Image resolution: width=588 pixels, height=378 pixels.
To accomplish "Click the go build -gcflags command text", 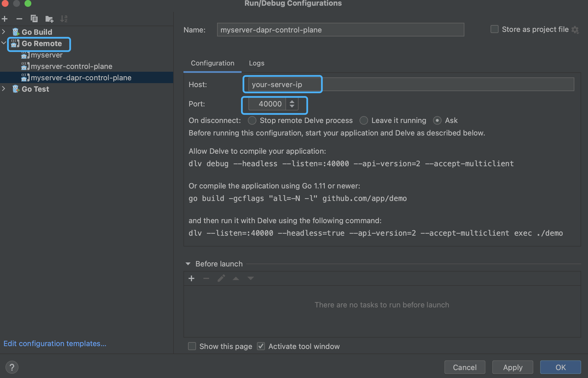I will pos(298,198).
